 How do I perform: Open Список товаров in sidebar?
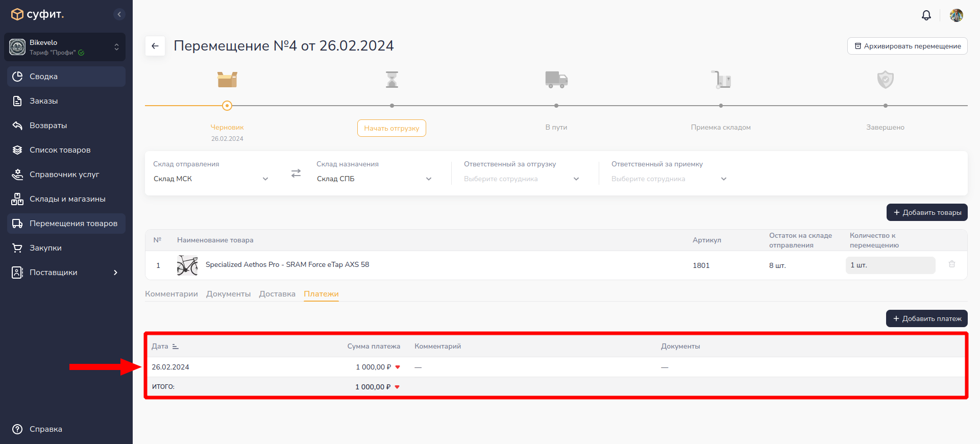(x=66, y=150)
